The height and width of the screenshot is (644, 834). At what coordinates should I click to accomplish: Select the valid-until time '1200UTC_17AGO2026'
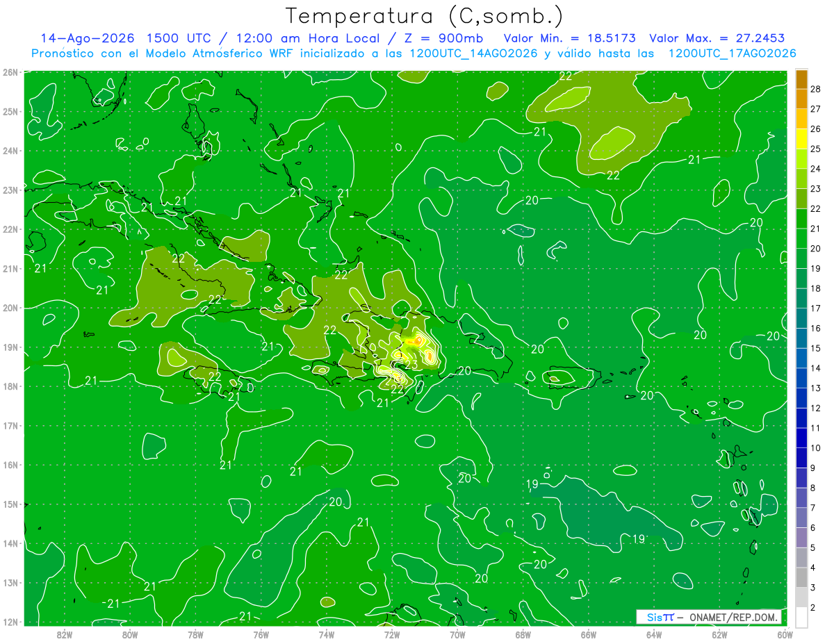click(732, 53)
